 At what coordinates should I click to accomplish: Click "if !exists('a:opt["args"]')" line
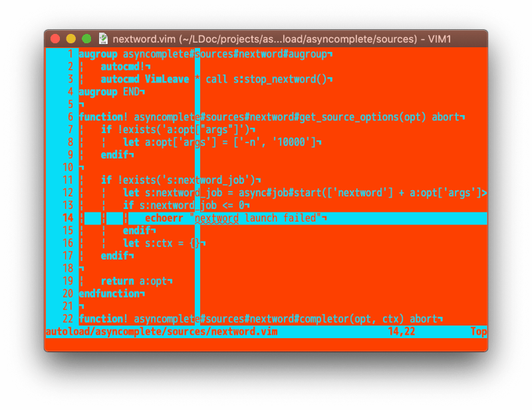[x=176, y=129]
